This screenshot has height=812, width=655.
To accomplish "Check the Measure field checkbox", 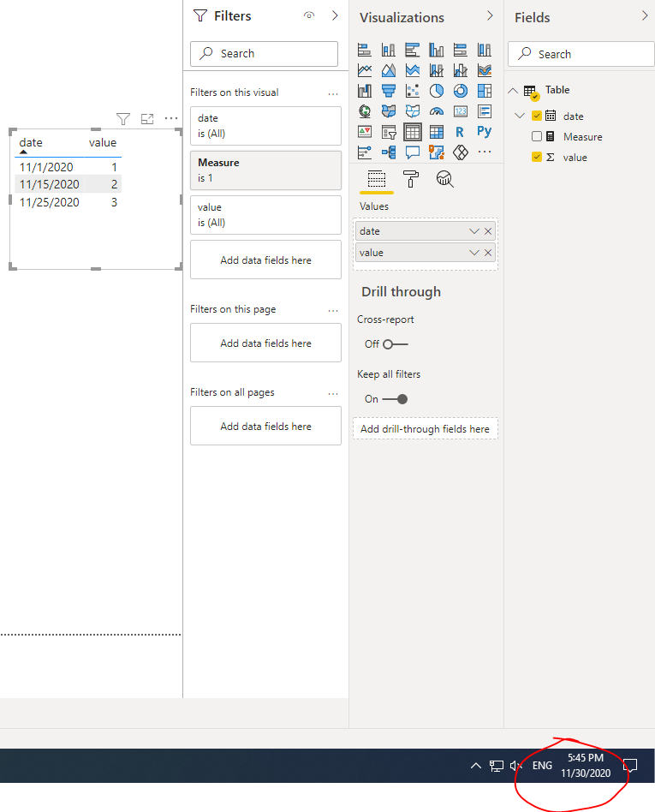I will point(537,136).
